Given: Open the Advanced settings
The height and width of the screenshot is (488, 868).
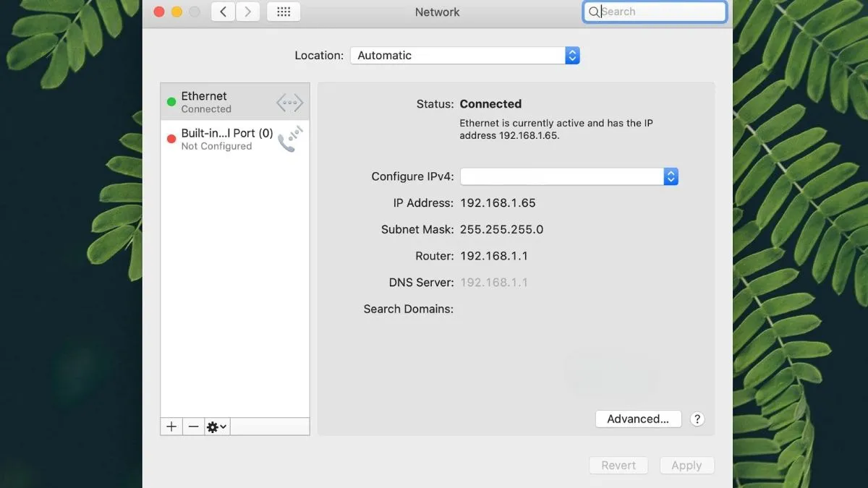Looking at the screenshot, I should click(x=638, y=419).
